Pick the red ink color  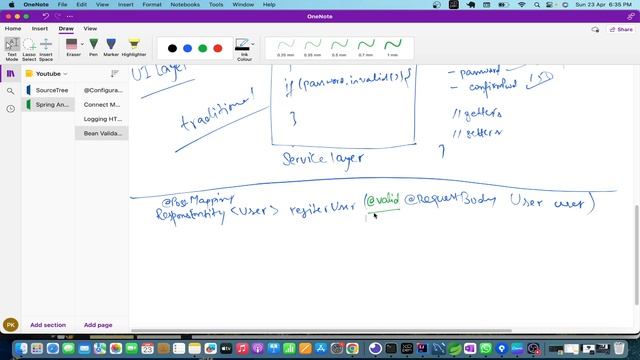click(218, 49)
